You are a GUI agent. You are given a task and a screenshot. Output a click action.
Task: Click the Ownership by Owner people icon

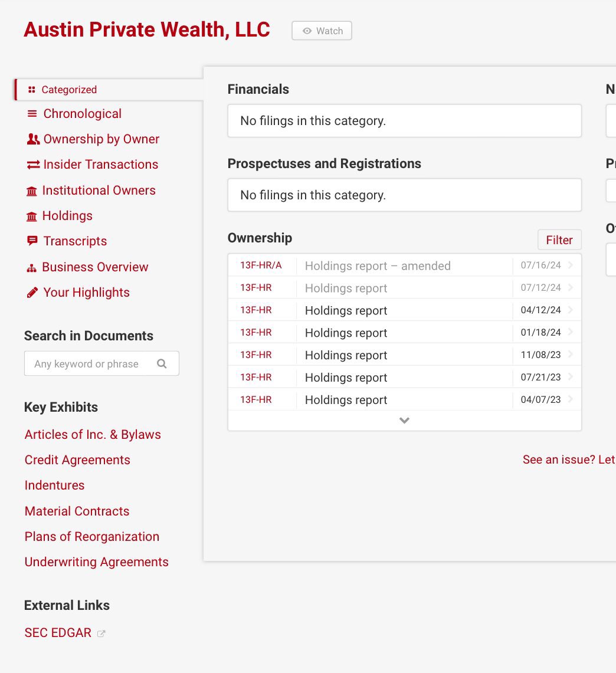click(33, 139)
